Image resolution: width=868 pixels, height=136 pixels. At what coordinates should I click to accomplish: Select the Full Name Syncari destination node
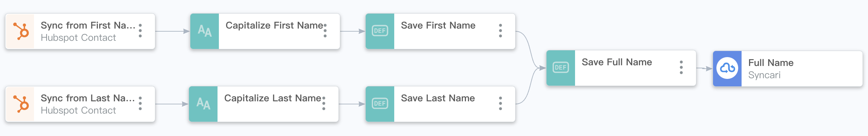(788, 69)
